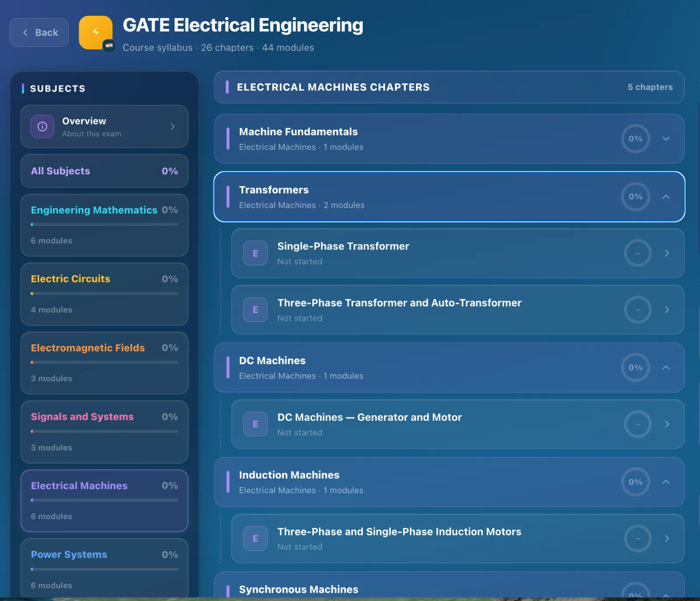Click Electric Circuits progress bar
The image size is (700, 601).
105,293
